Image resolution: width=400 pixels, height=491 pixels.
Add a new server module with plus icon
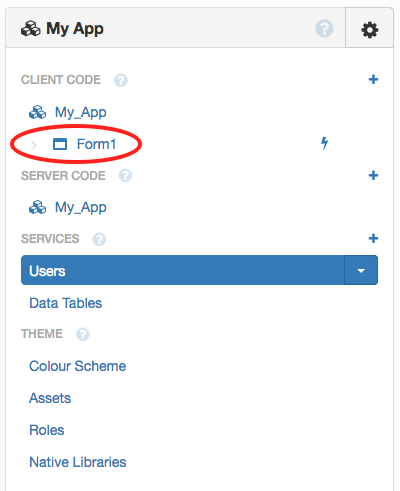click(373, 175)
